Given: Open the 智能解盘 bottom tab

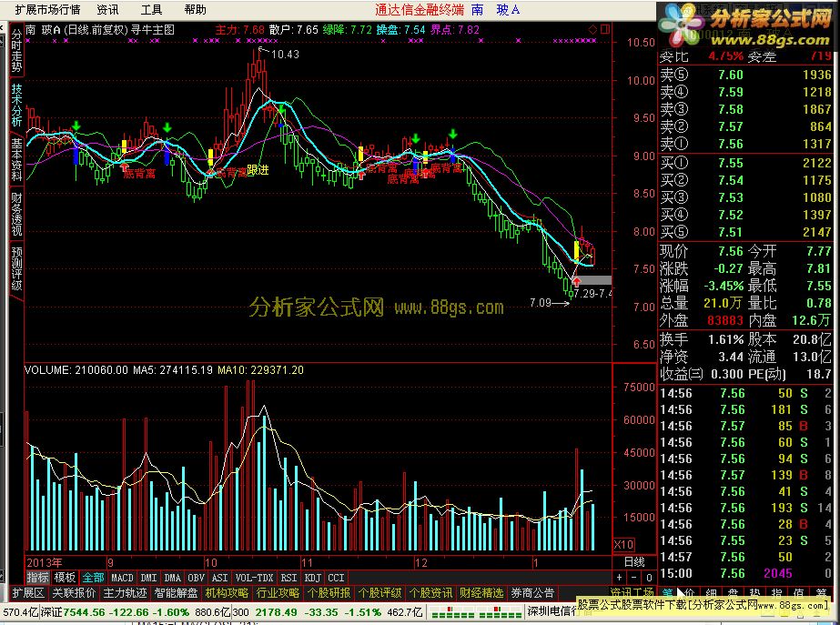Looking at the screenshot, I should (x=176, y=593).
